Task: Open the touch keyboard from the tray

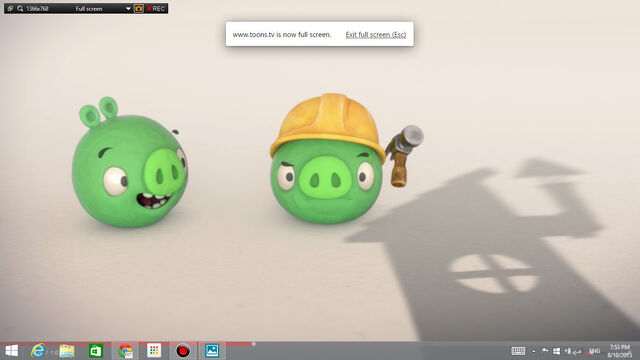Action: (x=518, y=351)
